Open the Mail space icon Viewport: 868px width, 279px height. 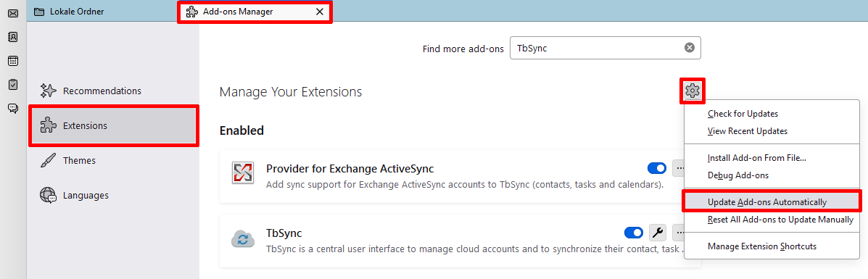coord(13,12)
